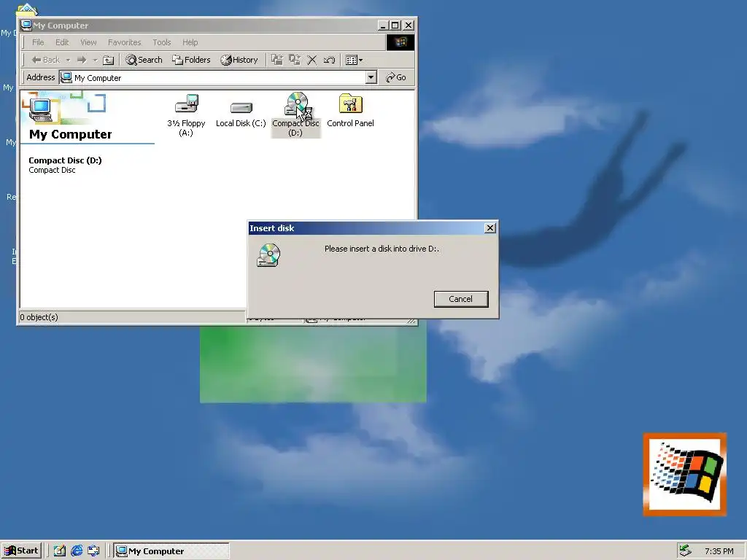
Task: Click the Windows logo throbber icon
Action: click(x=400, y=42)
